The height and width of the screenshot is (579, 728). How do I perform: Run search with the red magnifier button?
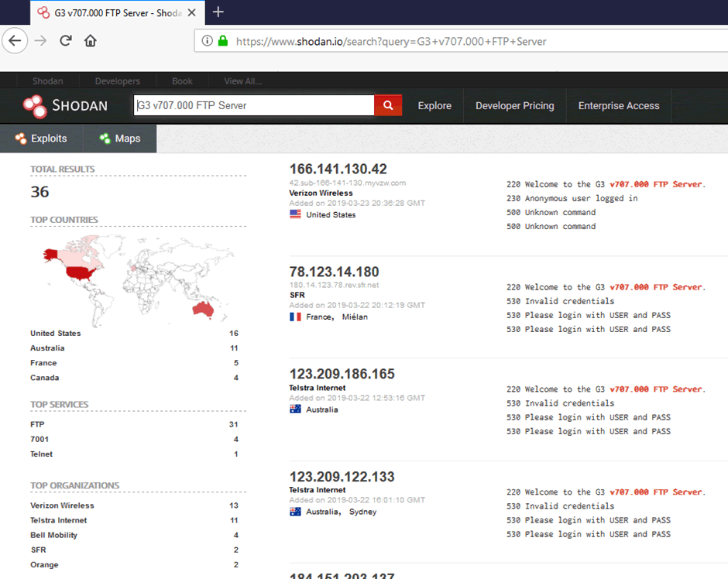click(x=388, y=105)
